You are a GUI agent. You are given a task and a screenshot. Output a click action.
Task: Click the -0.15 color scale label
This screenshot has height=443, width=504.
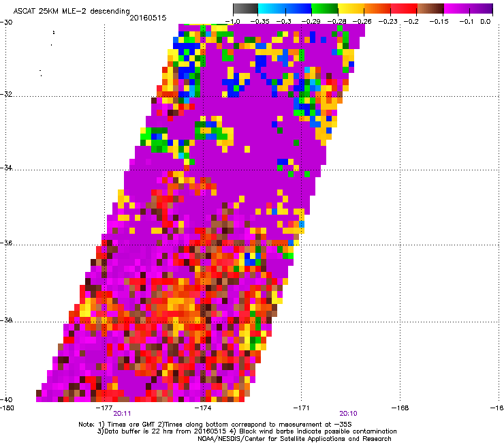(x=439, y=22)
